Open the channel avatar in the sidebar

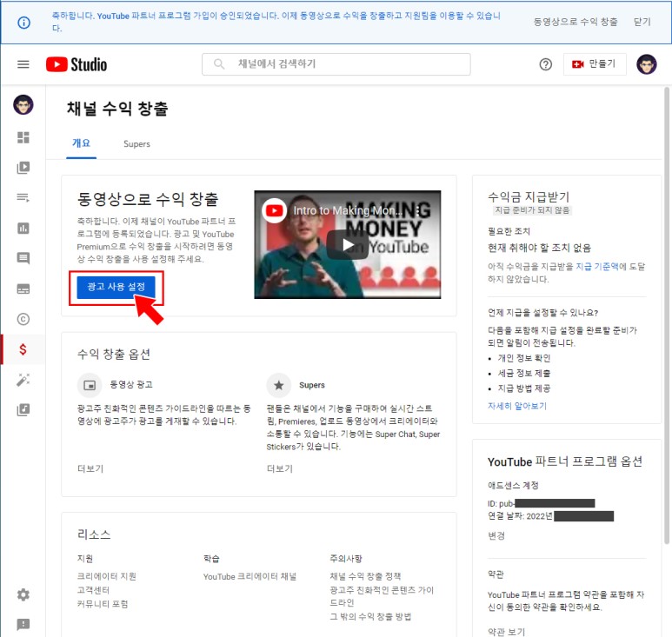[23, 104]
